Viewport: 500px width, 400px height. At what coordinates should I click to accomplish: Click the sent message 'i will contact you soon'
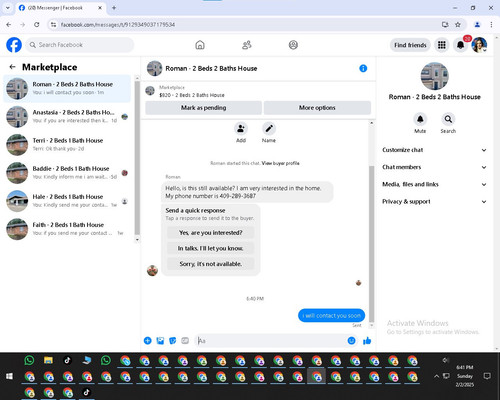pyautogui.click(x=331, y=315)
